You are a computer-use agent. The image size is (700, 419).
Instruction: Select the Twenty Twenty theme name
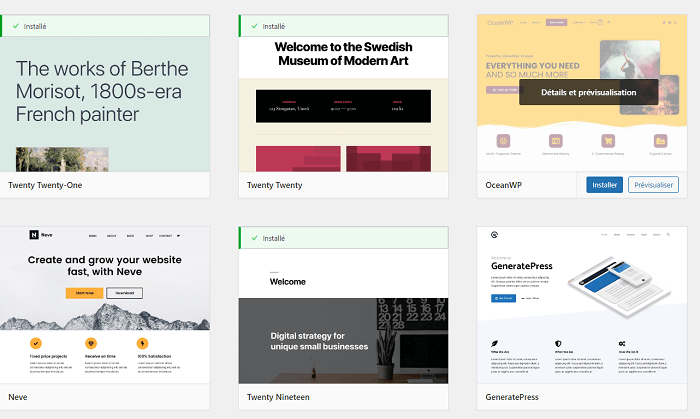(275, 185)
